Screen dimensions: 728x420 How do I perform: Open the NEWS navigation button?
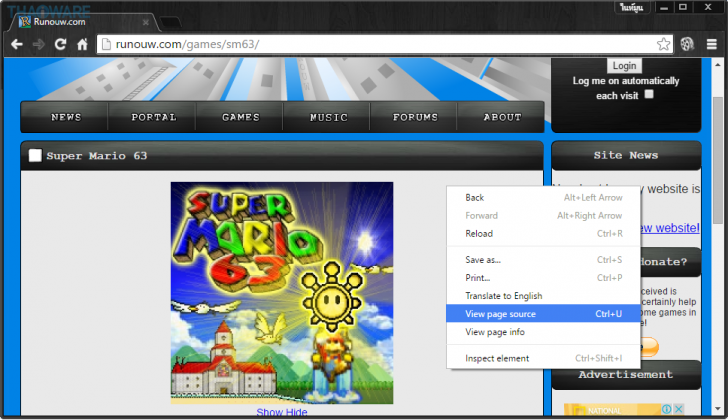65,117
